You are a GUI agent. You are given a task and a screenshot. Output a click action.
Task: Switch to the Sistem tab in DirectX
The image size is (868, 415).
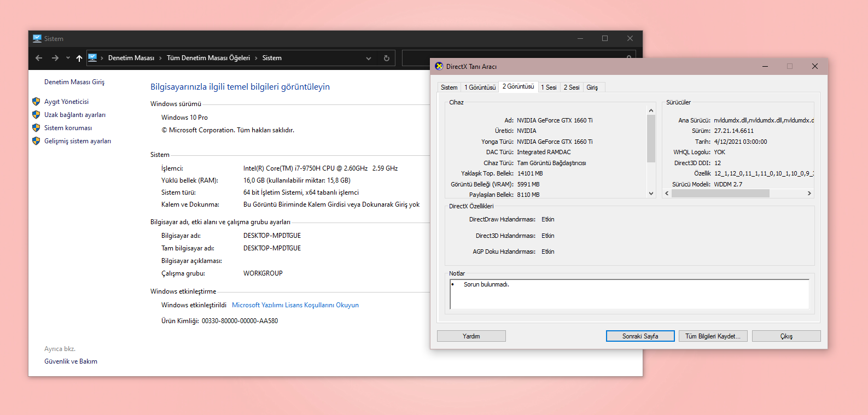click(449, 87)
